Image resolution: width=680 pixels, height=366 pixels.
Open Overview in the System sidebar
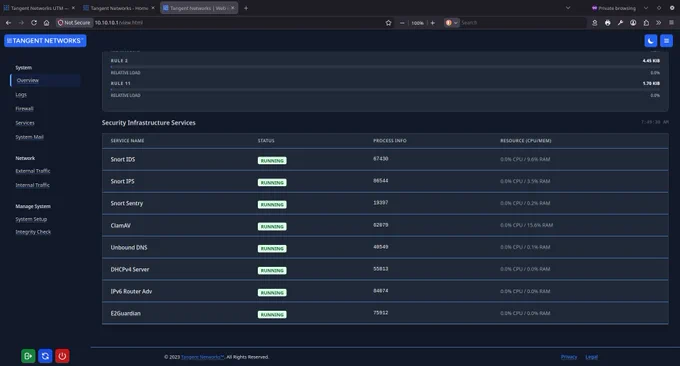click(x=28, y=80)
